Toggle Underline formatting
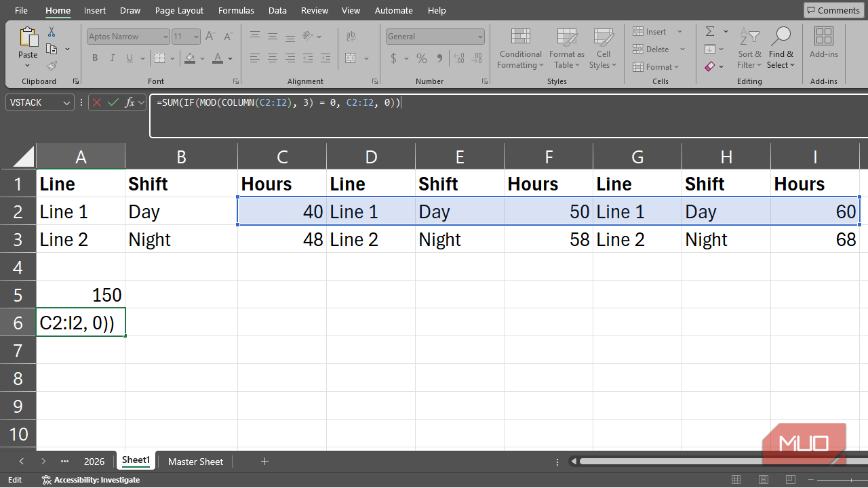 [130, 58]
